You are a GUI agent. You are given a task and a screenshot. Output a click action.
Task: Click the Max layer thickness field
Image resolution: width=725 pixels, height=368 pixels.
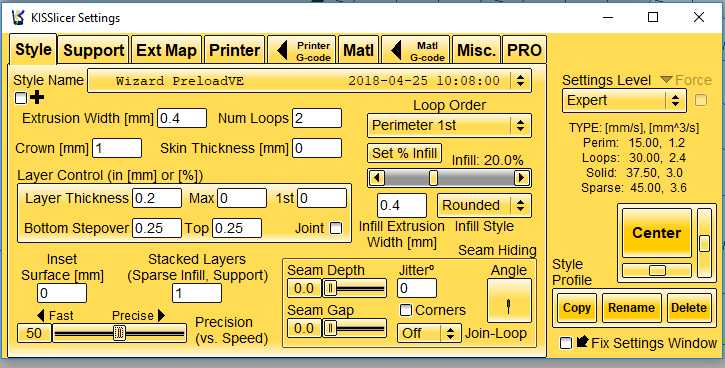point(242,198)
